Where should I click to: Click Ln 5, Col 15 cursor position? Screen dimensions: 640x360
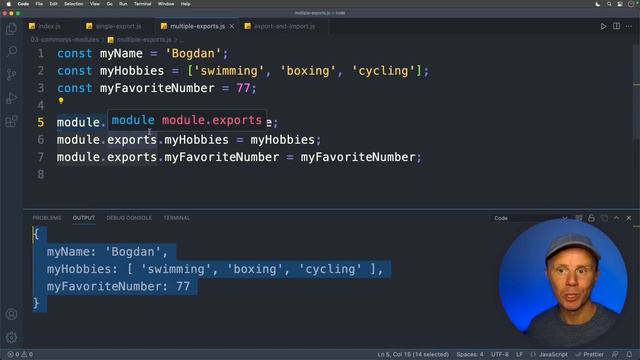coord(413,354)
